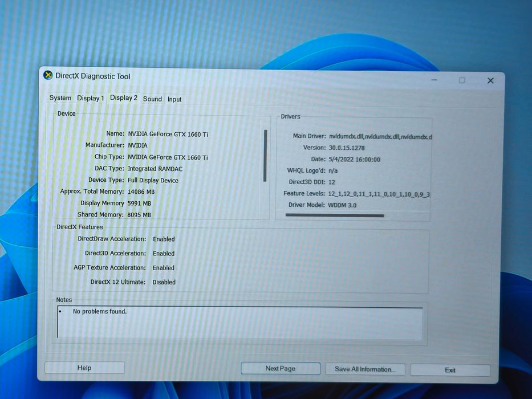Click the DirectX Diagnostic Tool title icon

point(48,75)
